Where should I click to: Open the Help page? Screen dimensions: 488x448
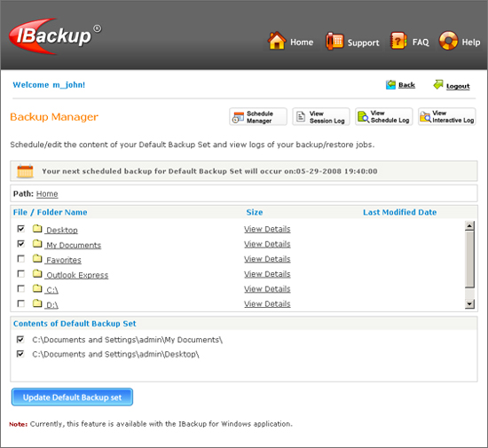click(x=471, y=43)
